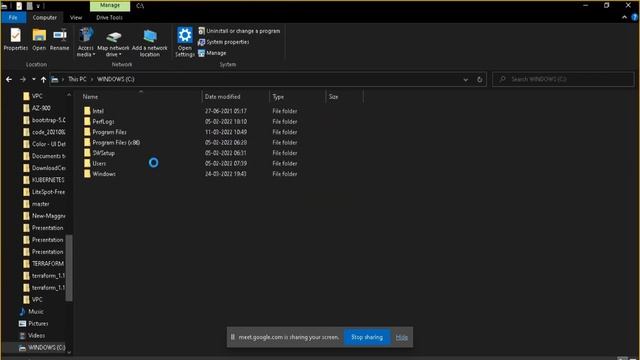Open the quick access toolbar customize arrow

[x=38, y=6]
